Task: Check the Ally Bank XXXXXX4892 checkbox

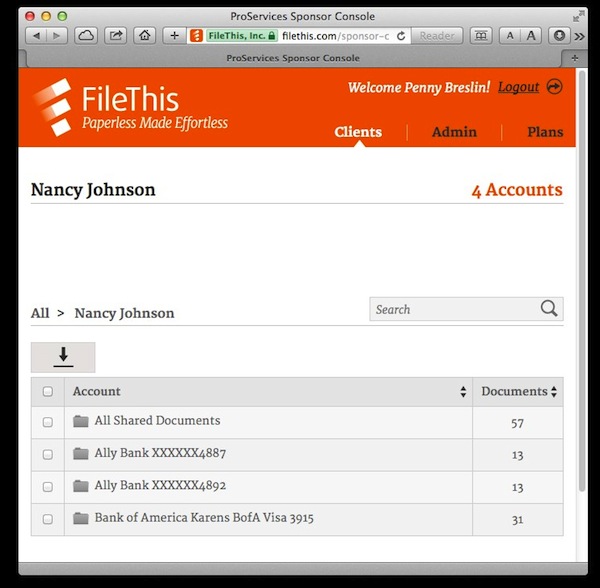Action: point(48,487)
